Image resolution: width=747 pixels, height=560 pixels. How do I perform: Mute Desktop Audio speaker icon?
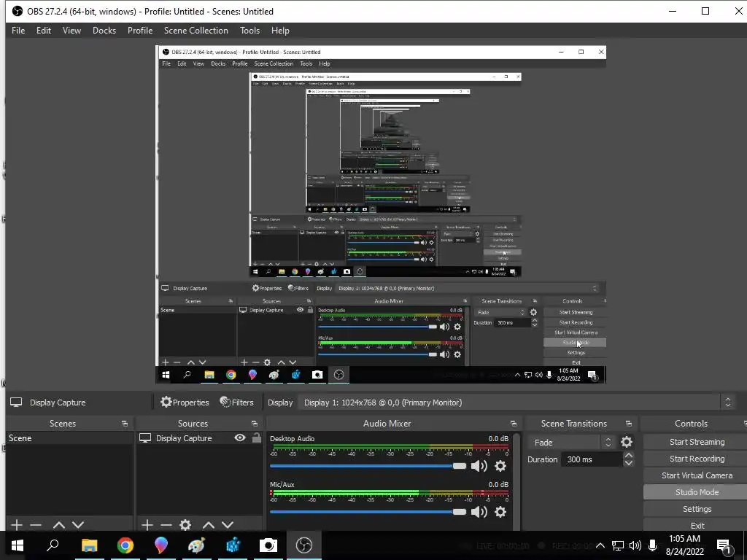pos(479,466)
